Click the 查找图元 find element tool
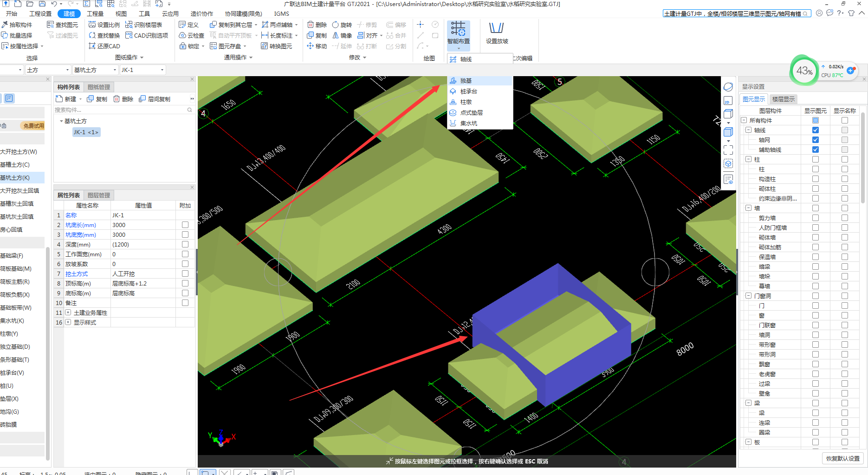Image resolution: width=868 pixels, height=475 pixels. pyautogui.click(x=63, y=25)
